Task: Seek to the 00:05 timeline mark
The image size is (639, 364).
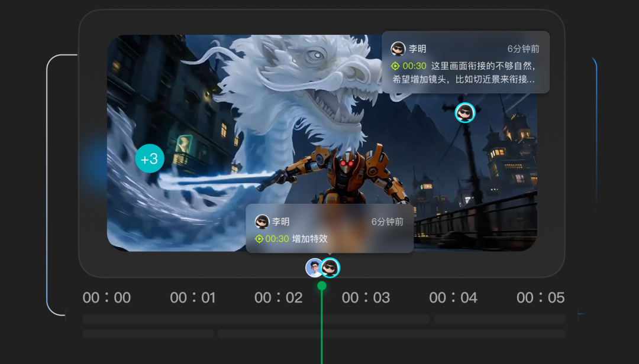Action: [x=540, y=298]
